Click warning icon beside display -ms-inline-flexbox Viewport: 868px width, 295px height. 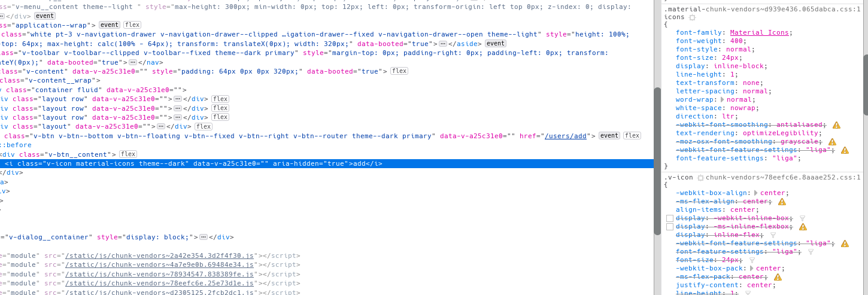point(803,227)
